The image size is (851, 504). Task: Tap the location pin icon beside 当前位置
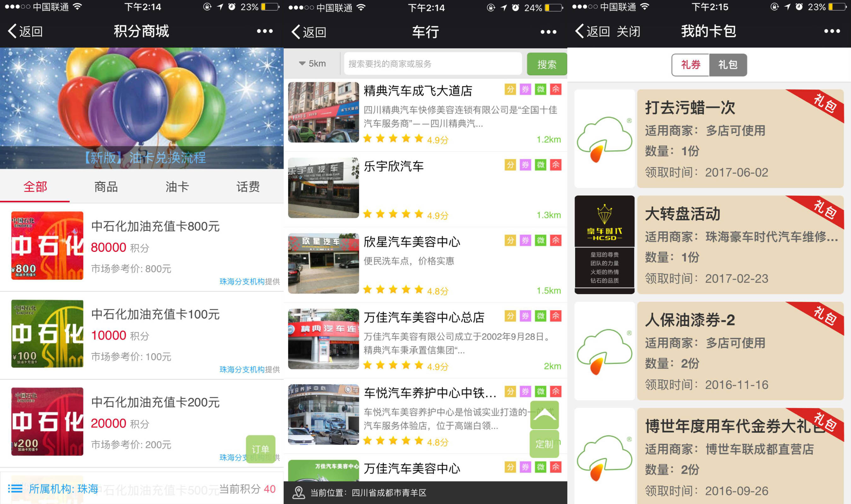point(298,492)
